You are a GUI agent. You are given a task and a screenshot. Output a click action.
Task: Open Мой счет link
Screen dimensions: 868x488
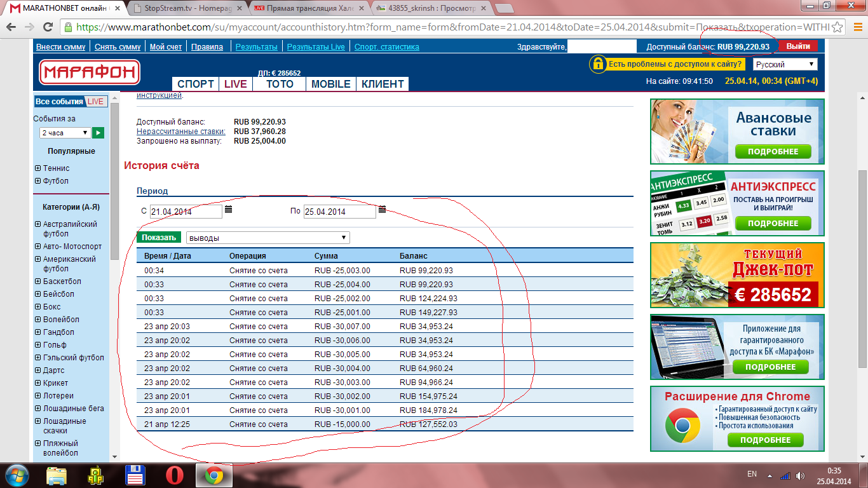click(166, 47)
